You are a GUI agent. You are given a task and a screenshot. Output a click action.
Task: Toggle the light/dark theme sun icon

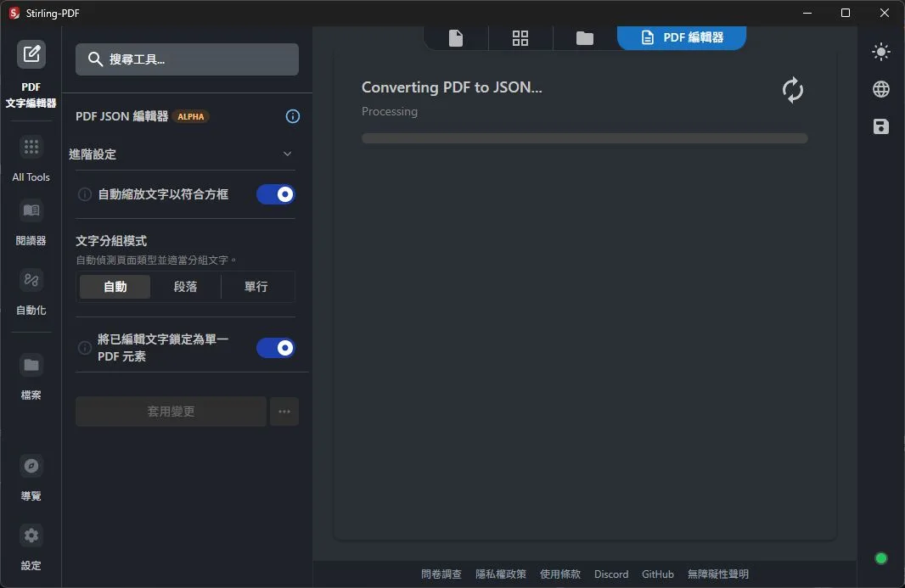pyautogui.click(x=881, y=52)
